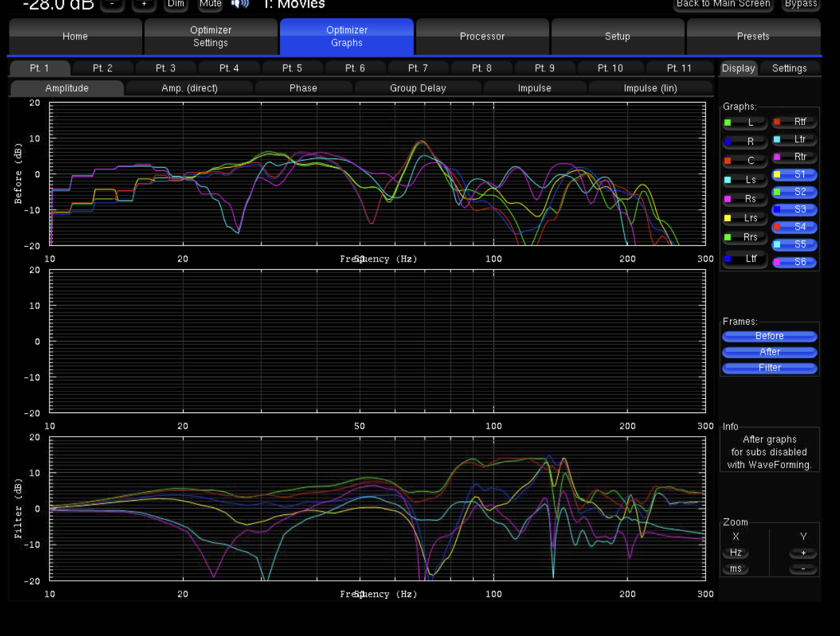Hide the Filter frame
840x636 pixels.
769,368
